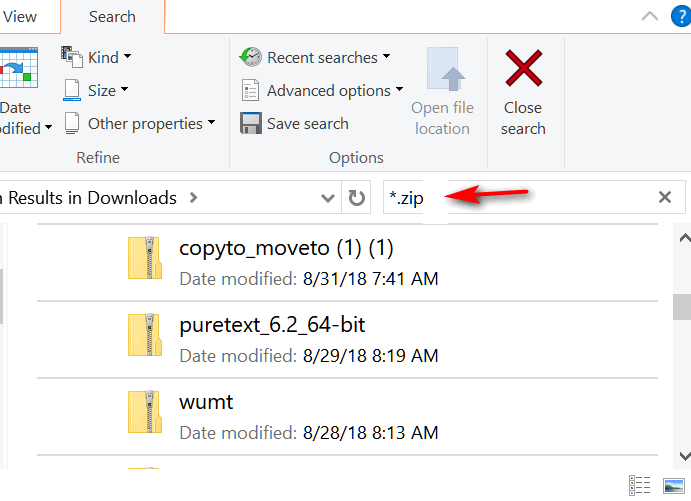Click the red X Close search icon
691x501 pixels.
[x=524, y=68]
